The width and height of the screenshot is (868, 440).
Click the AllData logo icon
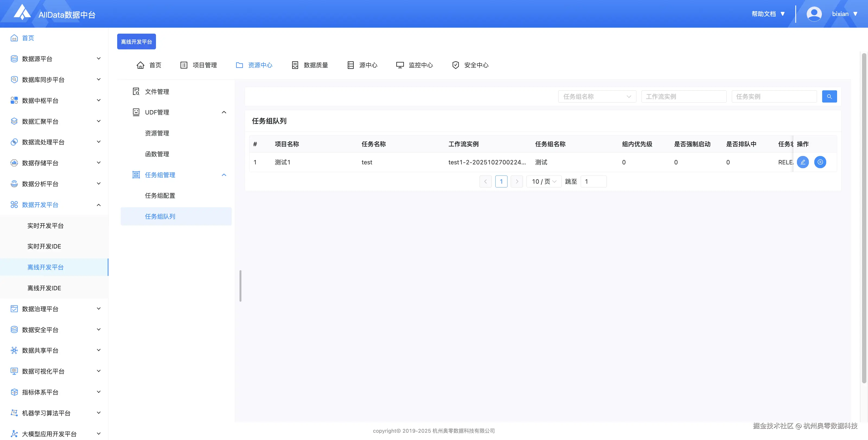pyautogui.click(x=22, y=12)
